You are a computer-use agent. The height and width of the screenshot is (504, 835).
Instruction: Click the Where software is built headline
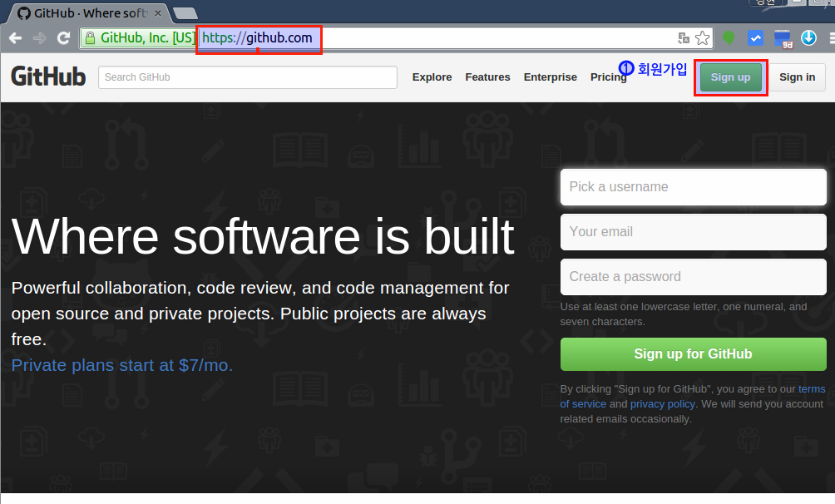coord(263,236)
